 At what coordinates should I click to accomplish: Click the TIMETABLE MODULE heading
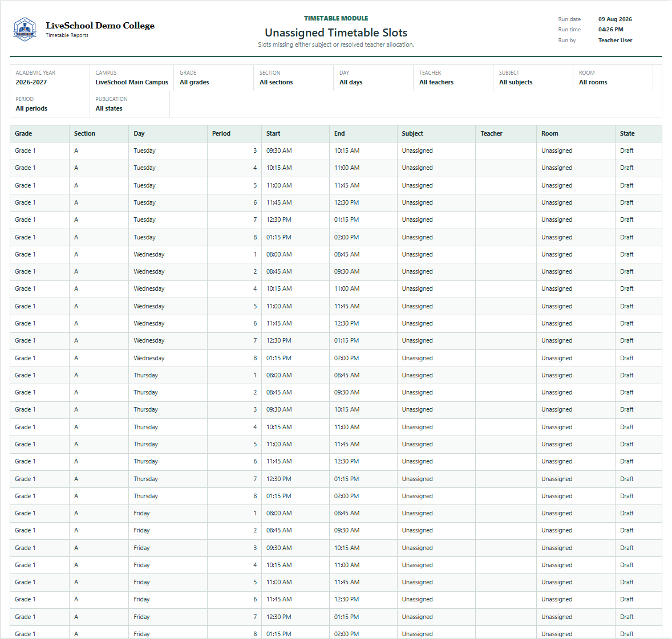[x=336, y=18]
